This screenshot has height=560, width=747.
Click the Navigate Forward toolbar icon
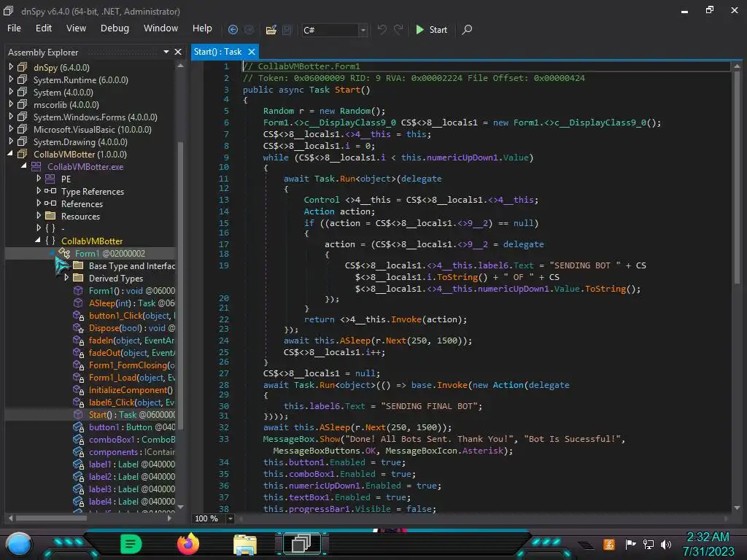click(249, 29)
